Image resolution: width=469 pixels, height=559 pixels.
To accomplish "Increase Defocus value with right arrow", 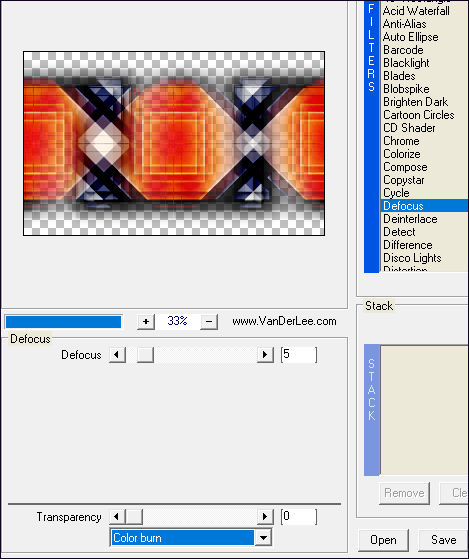I will 265,355.
